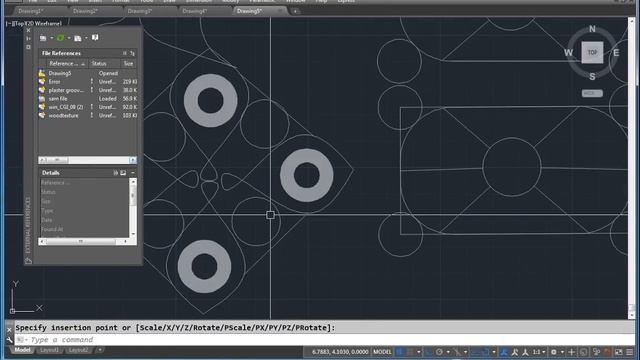Select the Drawing5 reference row
The height and width of the screenshot is (360, 640).
tap(87, 73)
